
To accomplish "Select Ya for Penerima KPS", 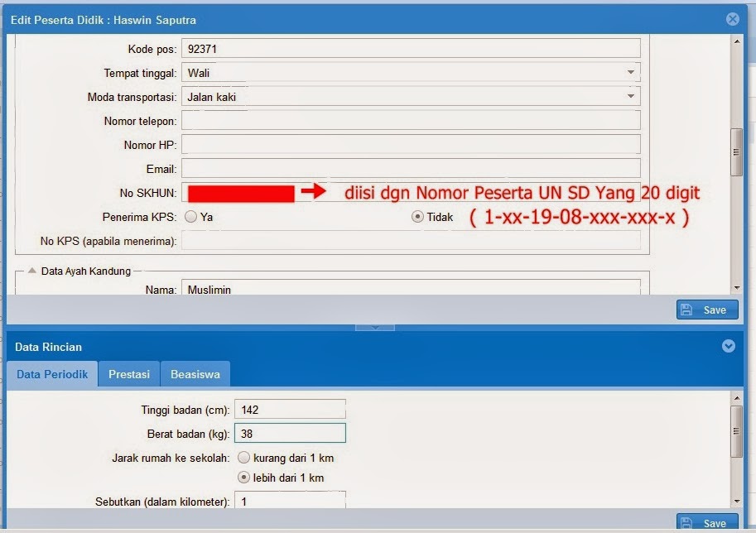I will point(191,217).
